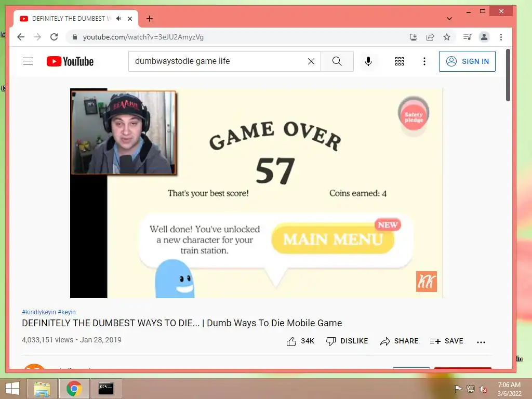Viewport: 532px width, 399px height.
Task: Open File Explorer from taskbar
Action: pos(42,389)
